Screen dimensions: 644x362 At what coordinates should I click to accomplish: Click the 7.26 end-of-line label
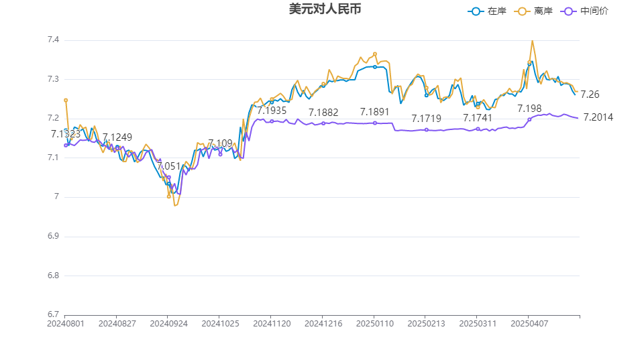point(590,95)
